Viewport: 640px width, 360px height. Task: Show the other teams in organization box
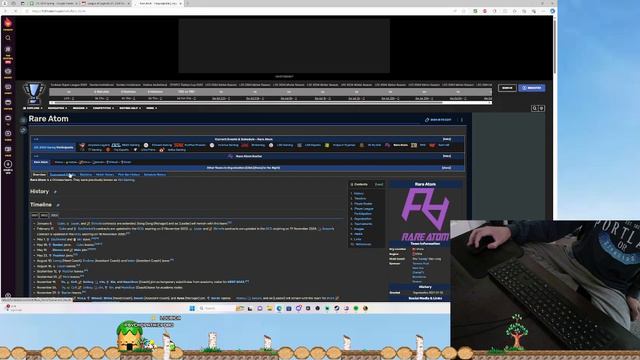click(x=446, y=168)
